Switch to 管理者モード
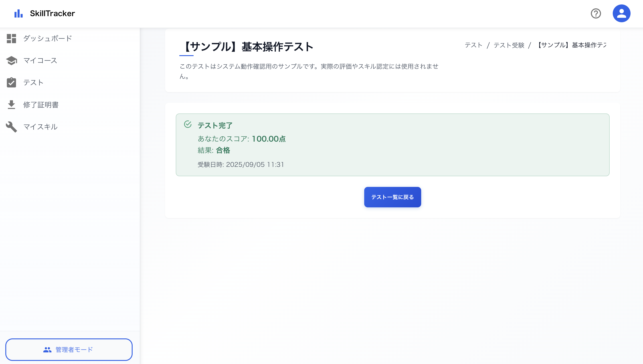Screen dimensions: 643x364 coord(69,350)
